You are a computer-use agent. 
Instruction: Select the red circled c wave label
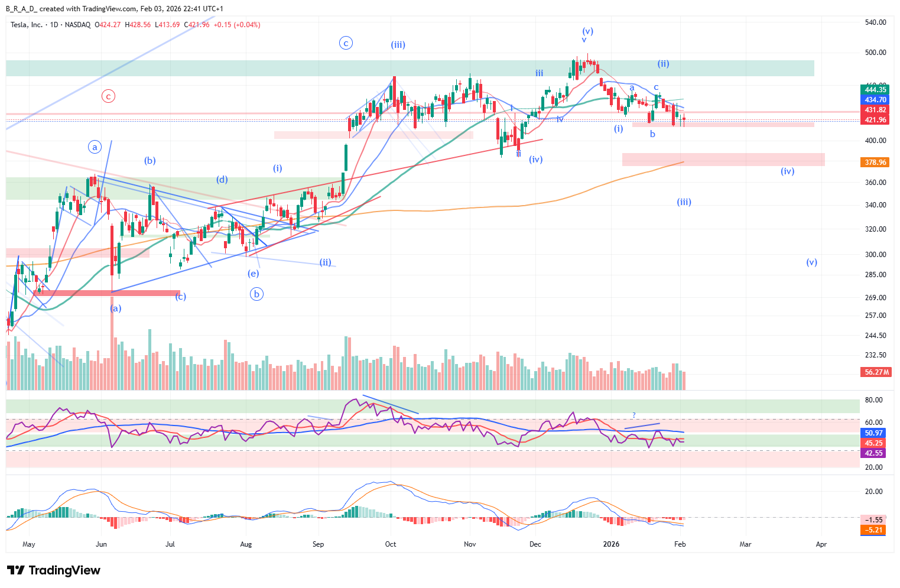(108, 96)
